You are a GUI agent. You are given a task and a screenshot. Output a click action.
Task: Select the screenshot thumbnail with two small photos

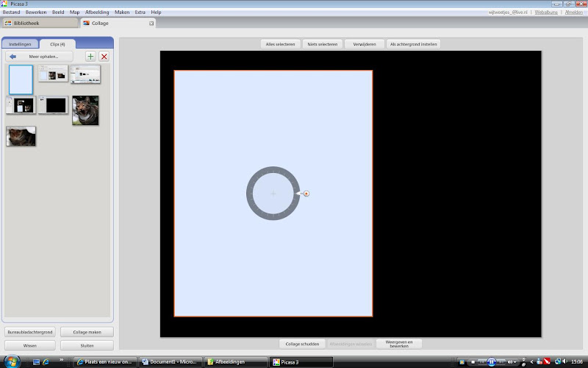pyautogui.click(x=53, y=73)
